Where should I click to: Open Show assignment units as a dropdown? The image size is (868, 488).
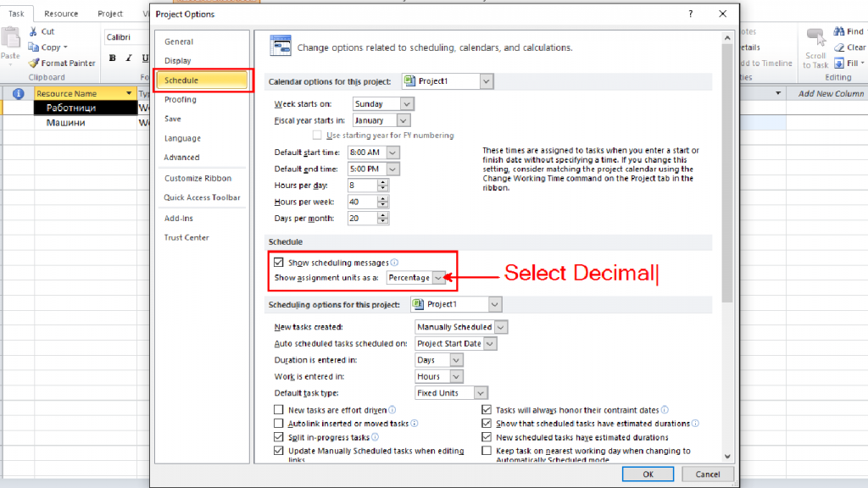pyautogui.click(x=438, y=278)
